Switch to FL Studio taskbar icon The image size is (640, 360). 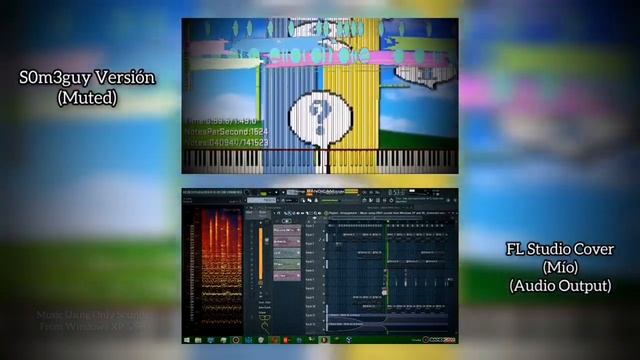324,340
